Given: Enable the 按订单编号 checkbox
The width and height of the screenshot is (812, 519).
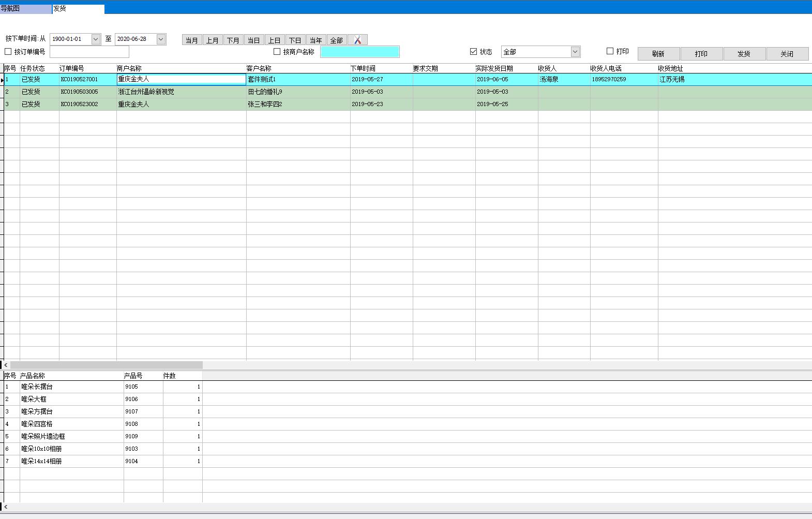Looking at the screenshot, I should point(8,52).
